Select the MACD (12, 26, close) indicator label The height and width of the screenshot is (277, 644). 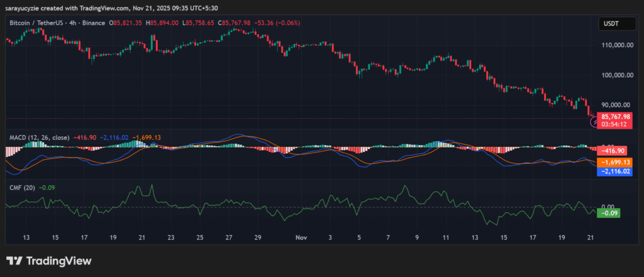click(x=39, y=136)
